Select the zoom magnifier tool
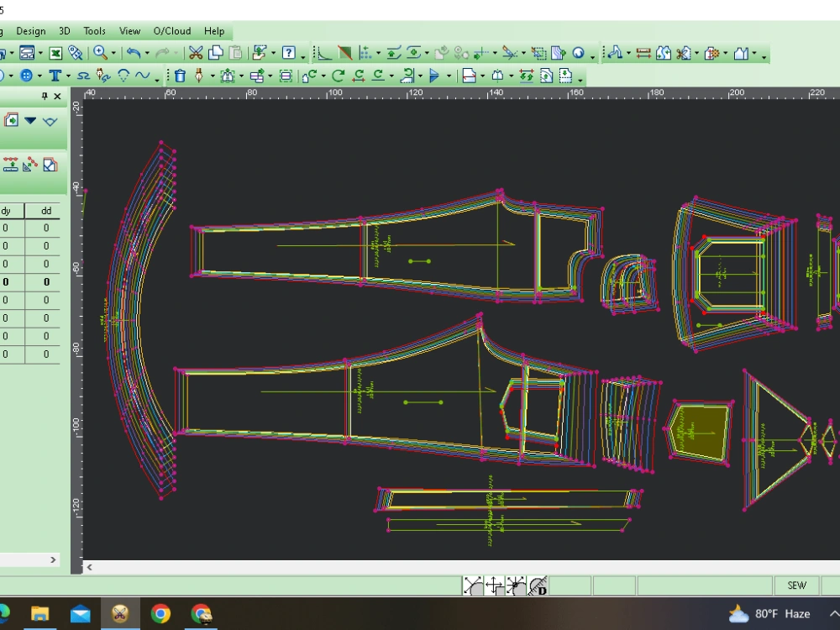Viewport: 840px width, 630px height. 99,53
